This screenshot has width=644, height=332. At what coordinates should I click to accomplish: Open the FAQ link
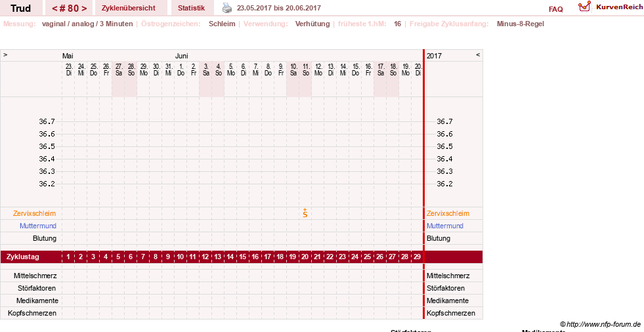pos(555,9)
